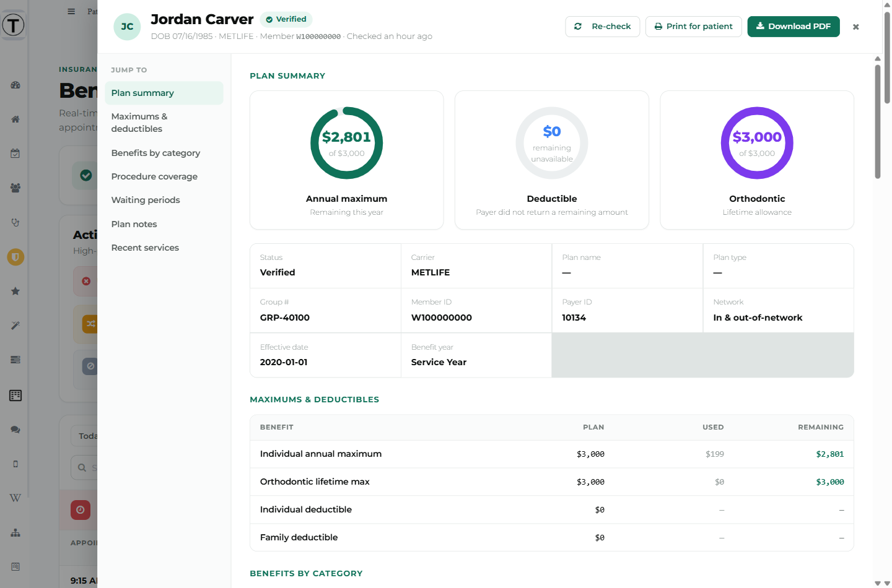
Task: Open the dashboard gauge icon in sidebar
Action: (15, 85)
